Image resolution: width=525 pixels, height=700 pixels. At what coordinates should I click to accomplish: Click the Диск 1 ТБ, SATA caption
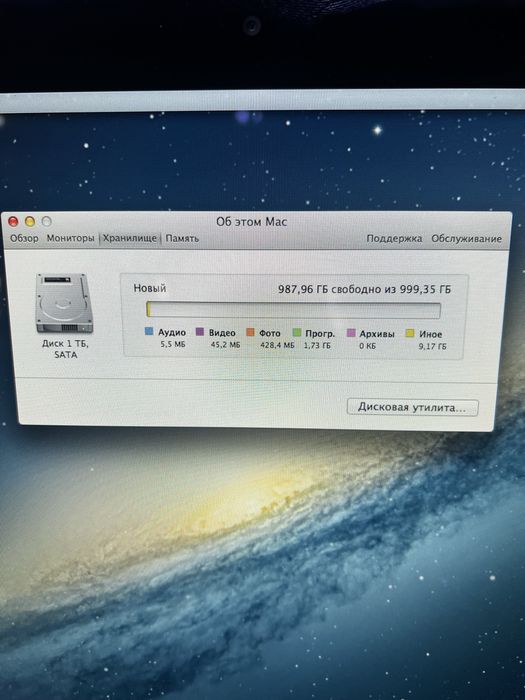(65, 349)
